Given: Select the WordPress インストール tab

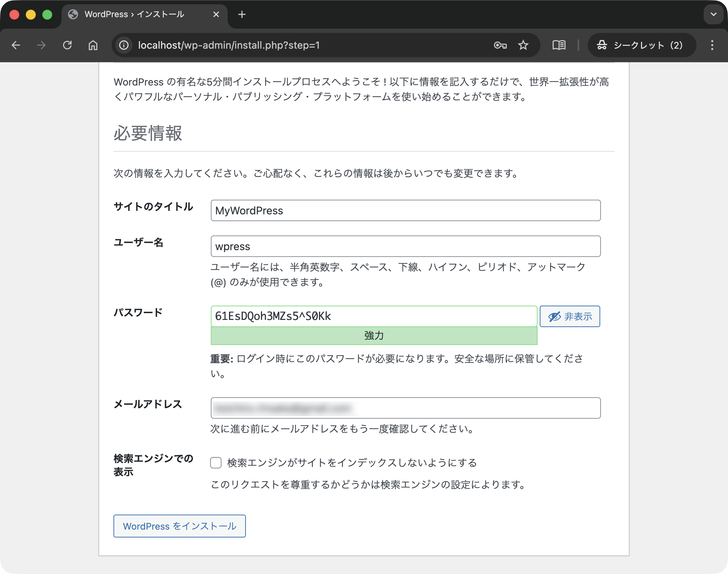Looking at the screenshot, I should click(134, 14).
